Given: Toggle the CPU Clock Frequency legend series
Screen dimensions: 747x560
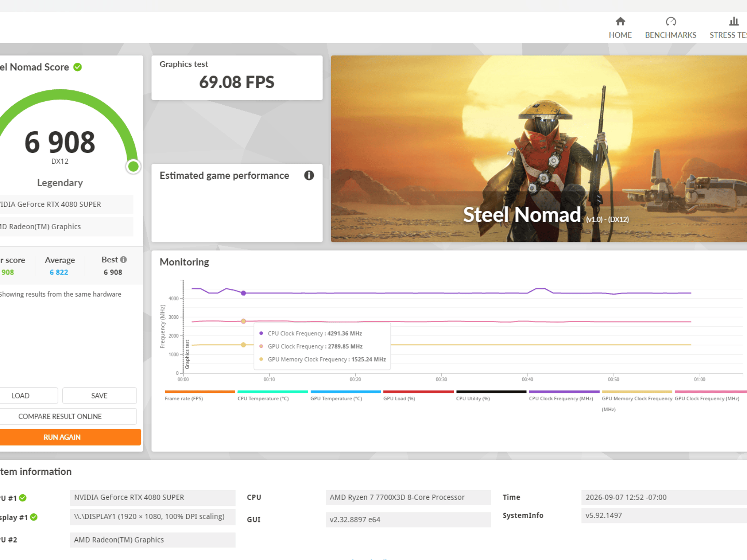Looking at the screenshot, I should [564, 396].
